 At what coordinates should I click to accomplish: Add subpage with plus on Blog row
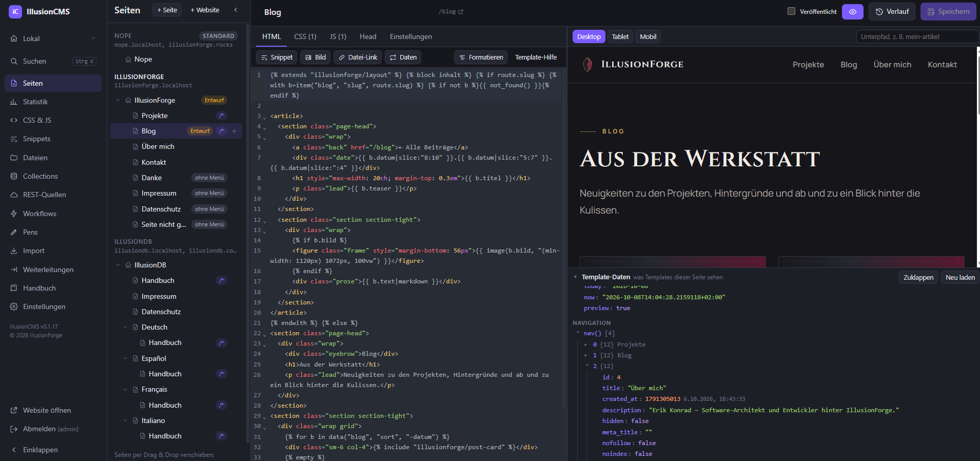[234, 131]
